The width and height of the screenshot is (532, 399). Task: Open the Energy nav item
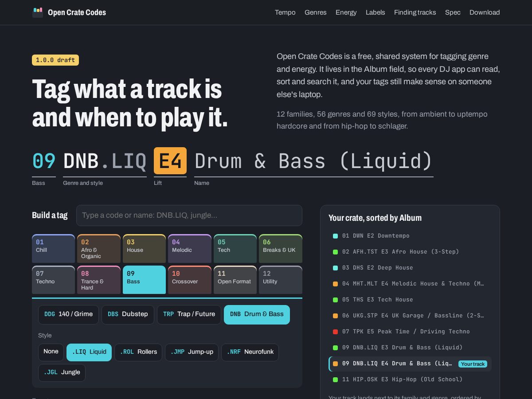[x=346, y=12]
